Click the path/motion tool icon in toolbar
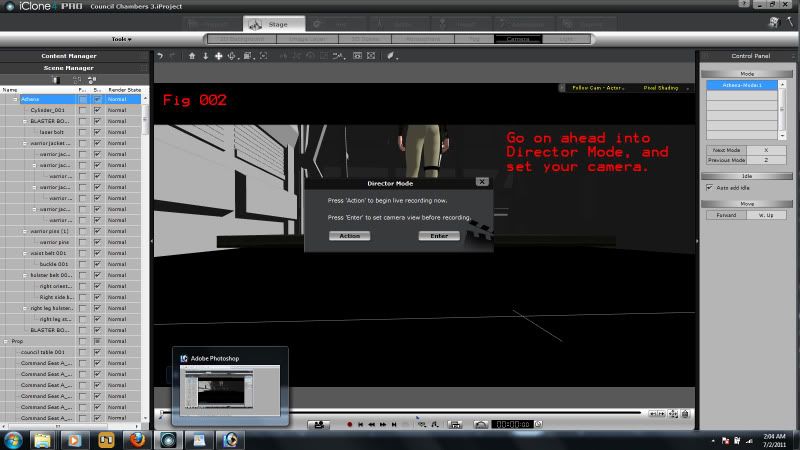The width and height of the screenshot is (800, 450). (338, 56)
